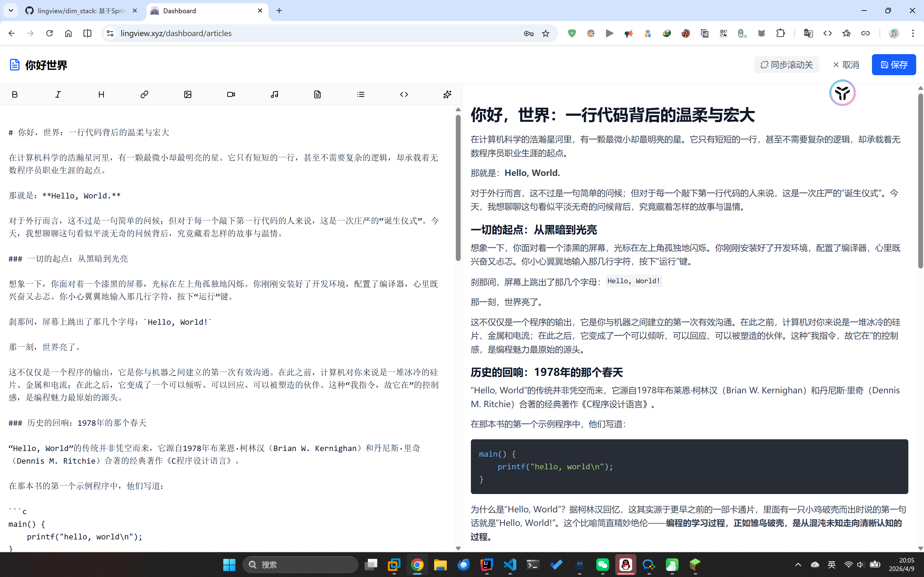Toggle bold formatting in editor toolbar
Image resolution: width=924 pixels, height=577 pixels.
(x=15, y=94)
